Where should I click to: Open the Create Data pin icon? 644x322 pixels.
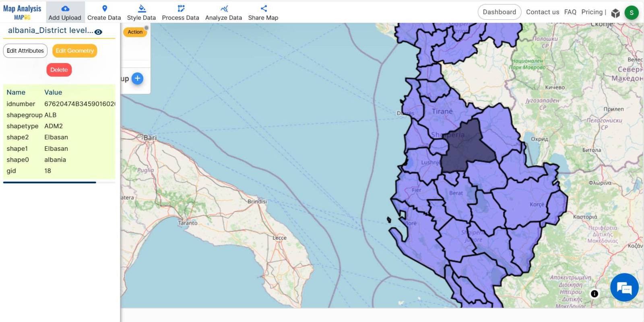pos(104,8)
